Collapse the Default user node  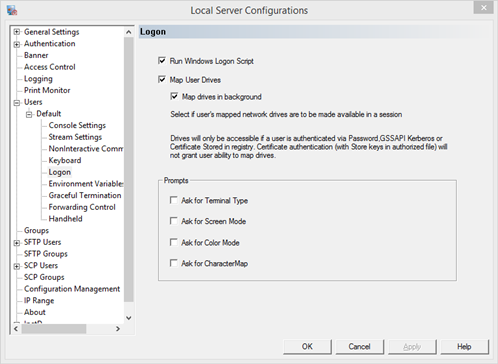29,114
